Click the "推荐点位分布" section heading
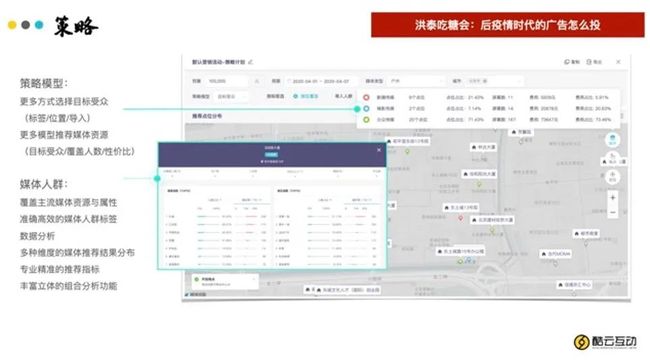650x364 pixels. click(207, 116)
